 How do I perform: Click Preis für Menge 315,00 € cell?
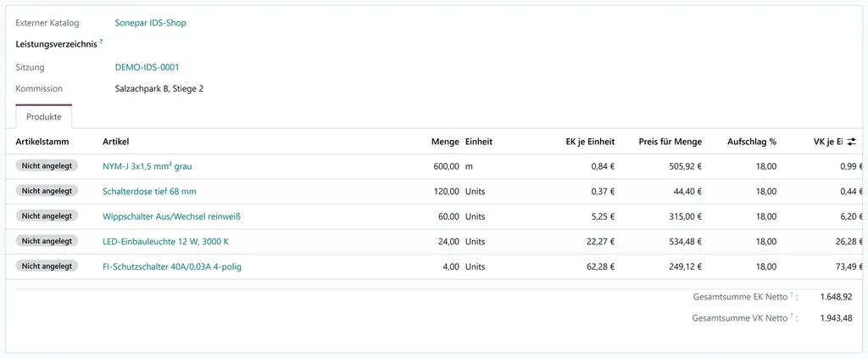point(685,216)
